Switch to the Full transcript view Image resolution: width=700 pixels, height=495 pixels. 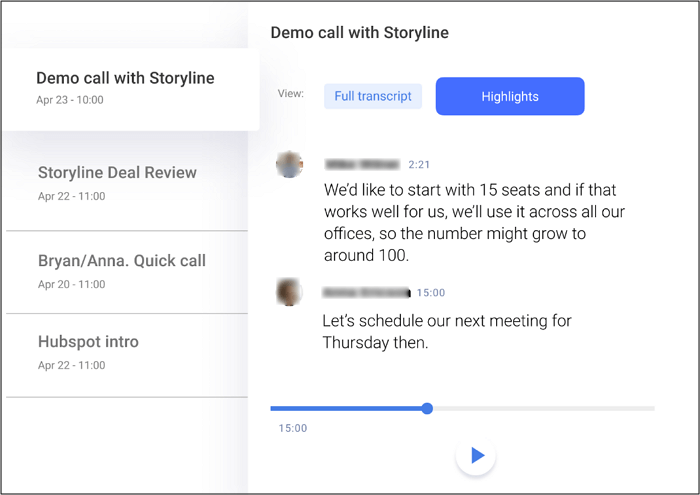click(x=372, y=97)
